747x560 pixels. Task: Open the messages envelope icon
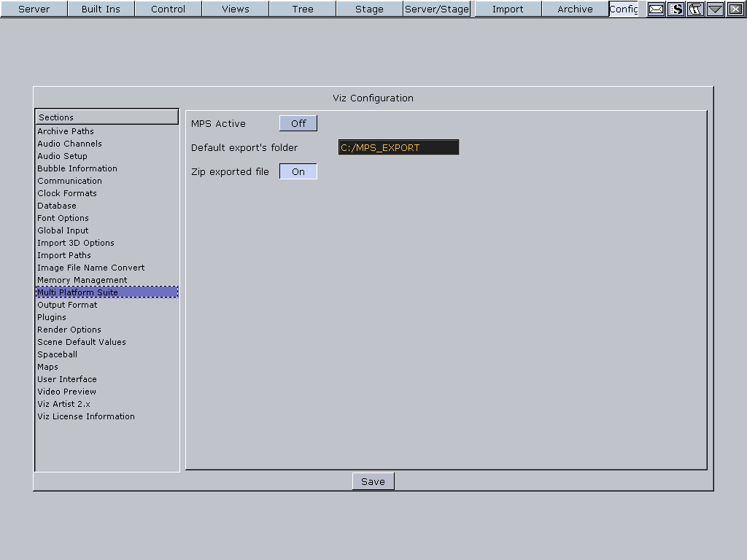(656, 9)
